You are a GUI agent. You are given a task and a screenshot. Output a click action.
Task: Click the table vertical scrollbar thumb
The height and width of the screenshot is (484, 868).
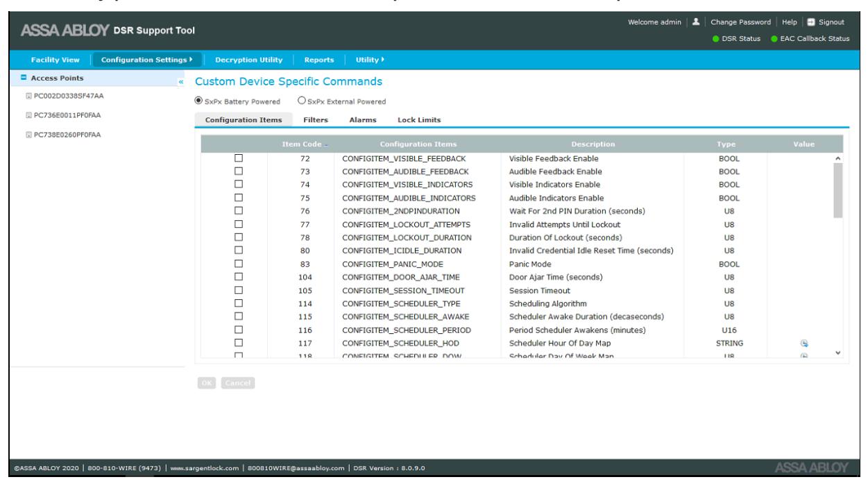click(837, 190)
